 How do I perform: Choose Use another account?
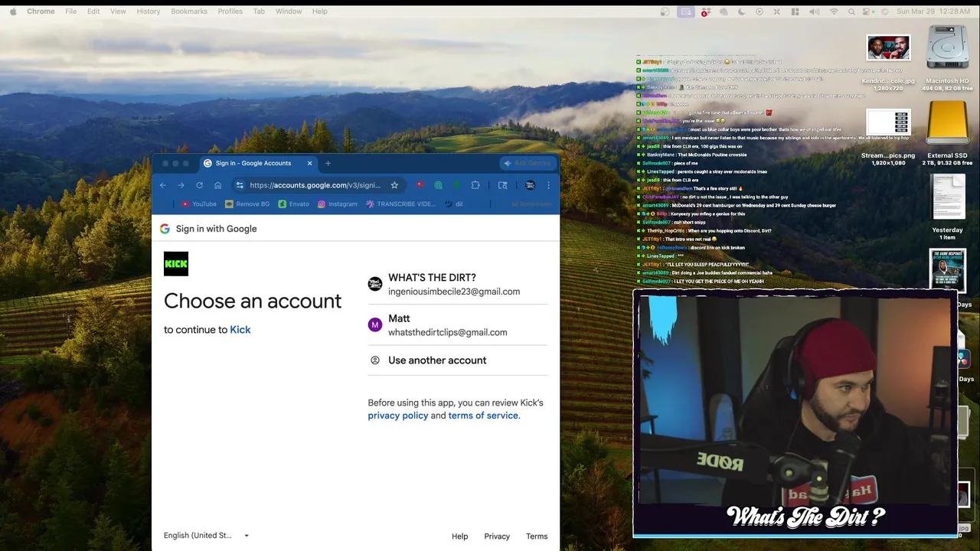458,360
